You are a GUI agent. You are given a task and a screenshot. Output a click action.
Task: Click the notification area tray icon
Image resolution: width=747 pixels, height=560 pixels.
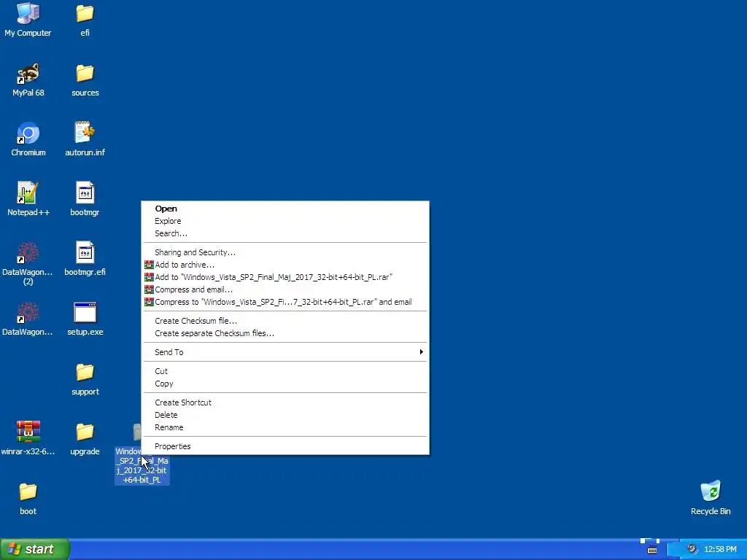pyautogui.click(x=692, y=549)
